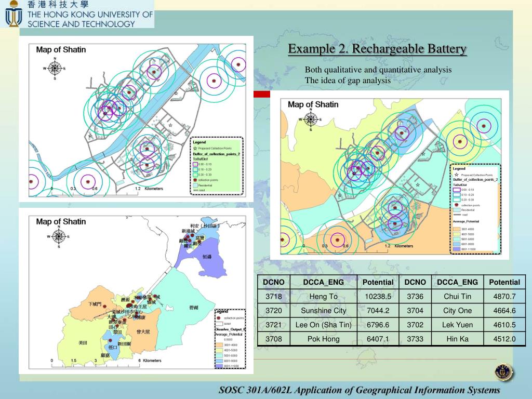The height and width of the screenshot is (399, 532).
Task: Select the purple 8001-11000 swatch in the combined map legend
Action: click(457, 249)
